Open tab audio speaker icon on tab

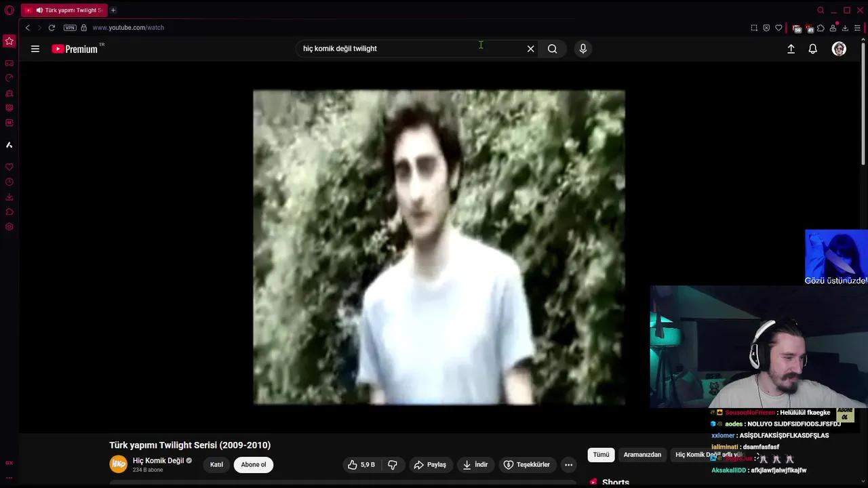click(39, 10)
